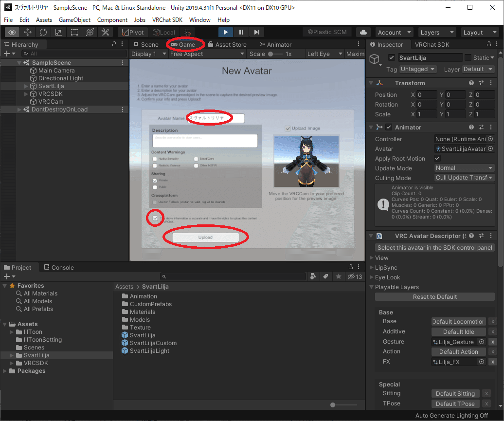504x421 pixels.
Task: Click the Avatar Name input field
Action: click(216, 118)
